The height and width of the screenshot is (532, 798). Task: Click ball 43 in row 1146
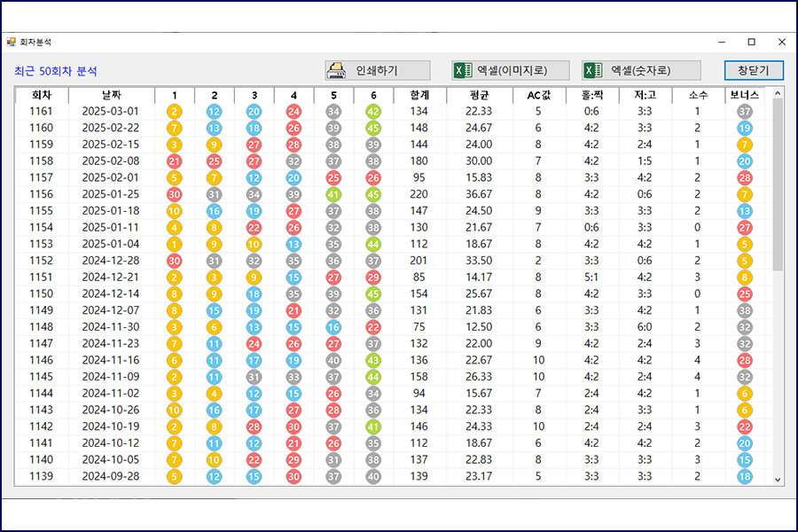[373, 361]
